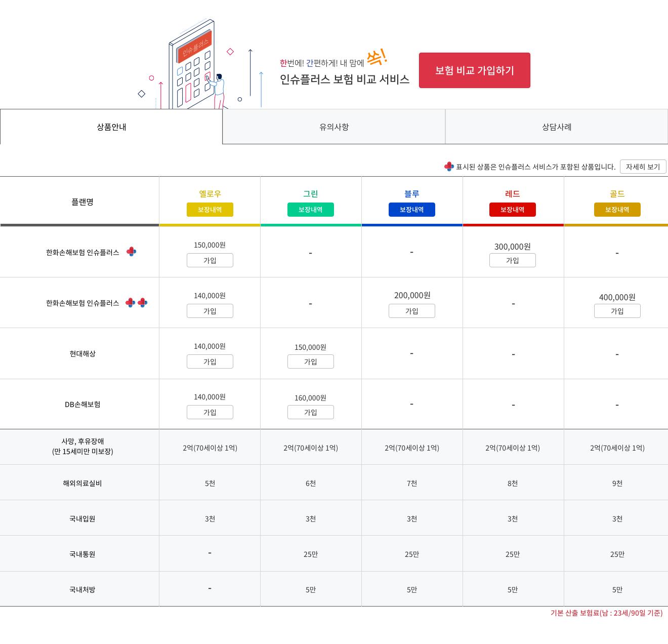668x644 pixels.
Task: Open 보장내역 for the 옐로우 plan
Action: pyautogui.click(x=210, y=210)
